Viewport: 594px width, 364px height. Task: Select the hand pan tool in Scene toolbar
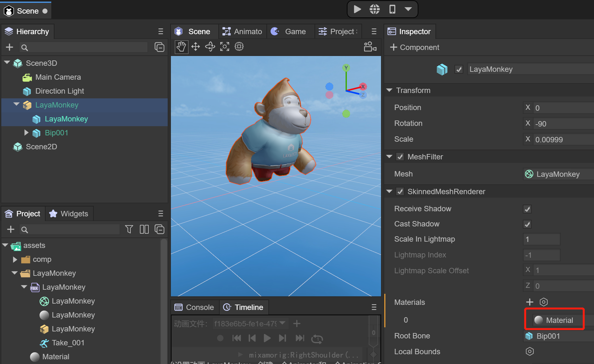tap(181, 47)
